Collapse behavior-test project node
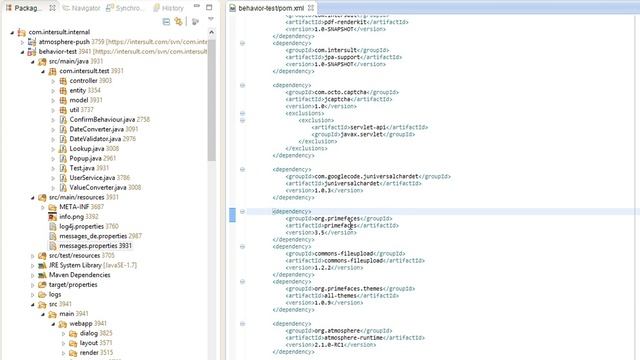The image size is (640, 360). pos(22,52)
